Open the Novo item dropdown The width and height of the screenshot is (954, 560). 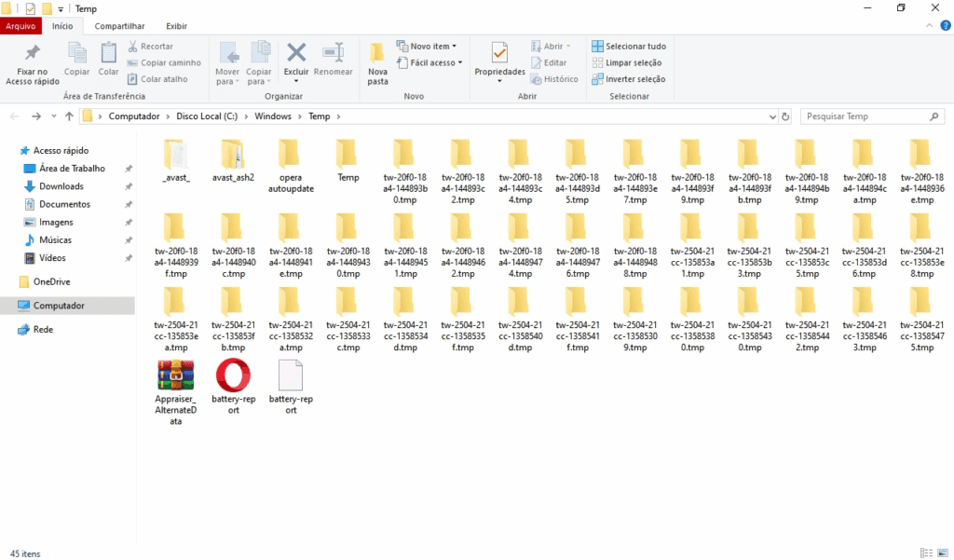point(429,46)
